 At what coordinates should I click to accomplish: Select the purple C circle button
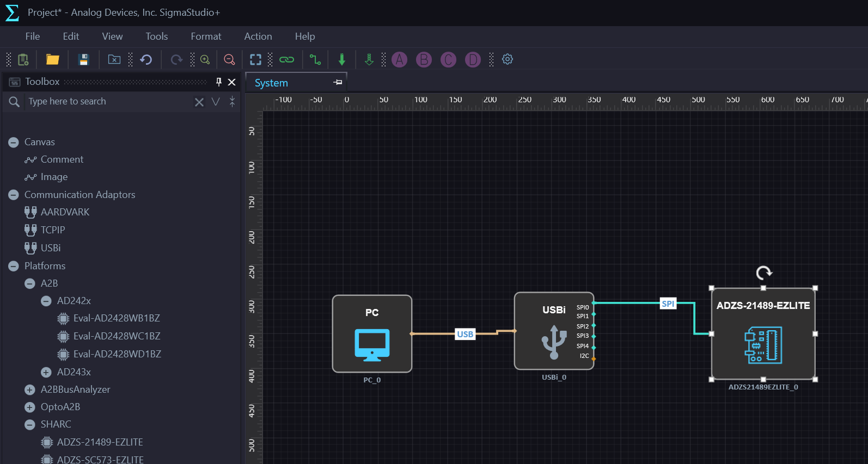[x=448, y=59]
